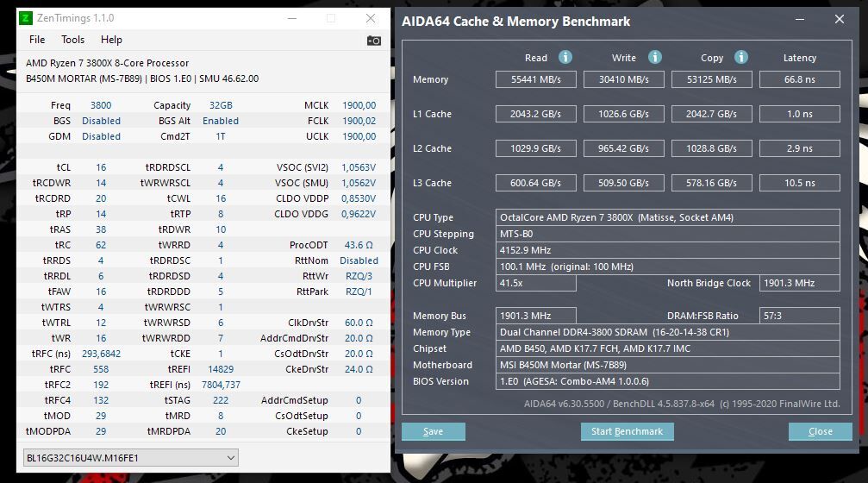Click the CkeDrvStr value 24.0 Ω

[359, 369]
